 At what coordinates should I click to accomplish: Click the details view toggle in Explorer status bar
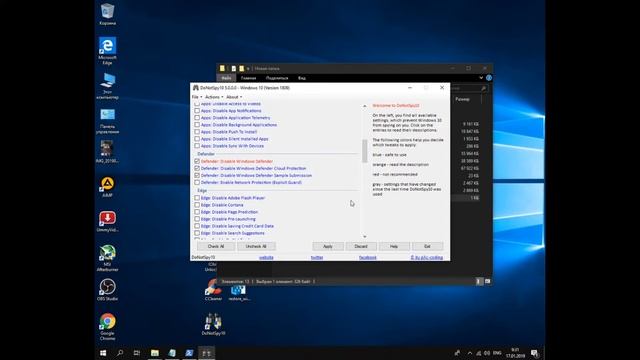tap(479, 281)
